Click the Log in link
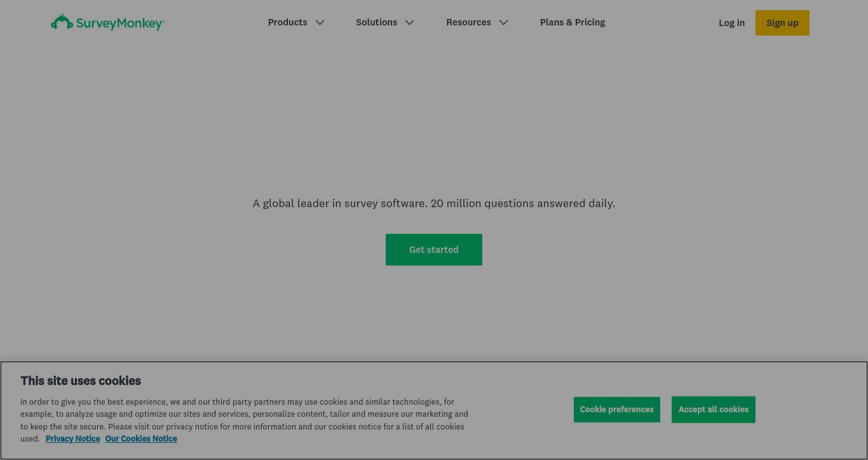The height and width of the screenshot is (460, 868). [731, 23]
